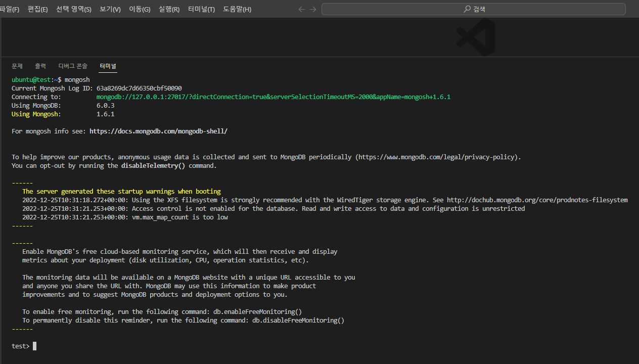Open the 실행(R) menu
The image size is (639, 364).
pos(169,9)
